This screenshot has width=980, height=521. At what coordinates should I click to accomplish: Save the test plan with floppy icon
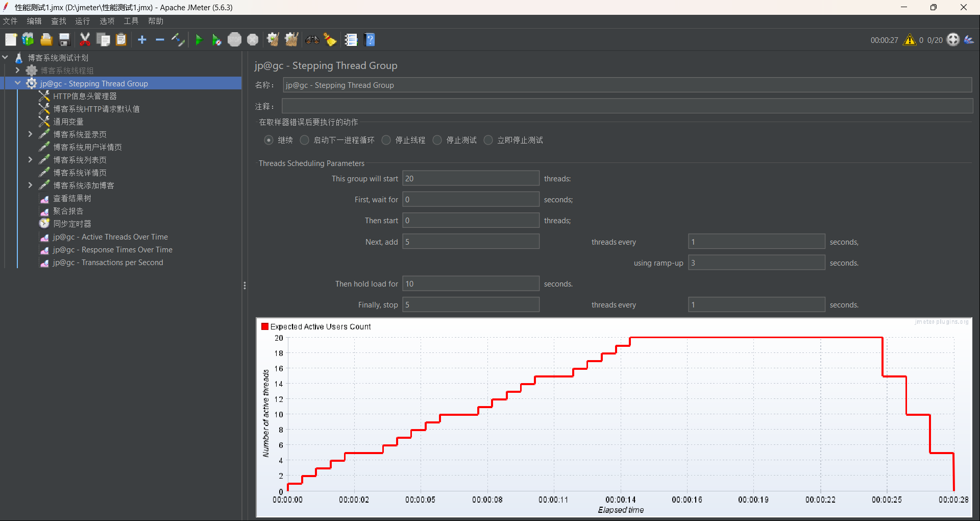click(64, 40)
